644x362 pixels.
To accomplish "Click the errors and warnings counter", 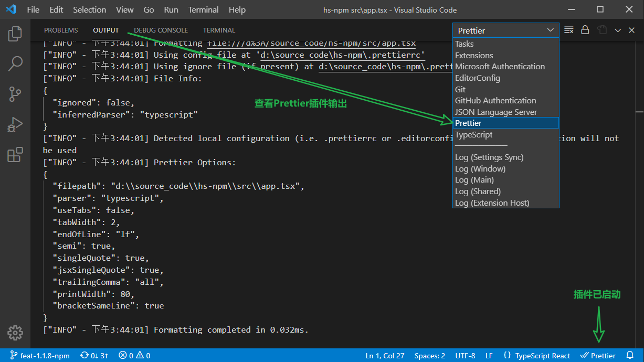I will 134,356.
